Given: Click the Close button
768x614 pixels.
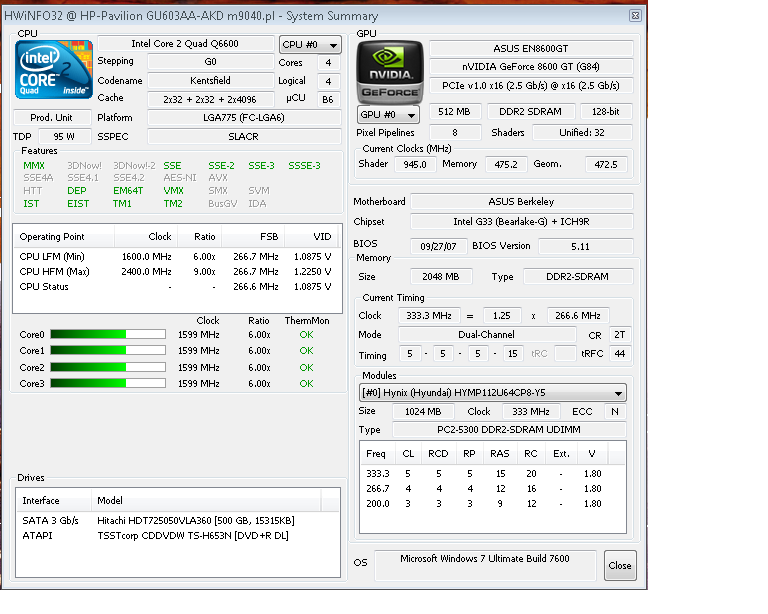Looking at the screenshot, I should pyautogui.click(x=620, y=566).
